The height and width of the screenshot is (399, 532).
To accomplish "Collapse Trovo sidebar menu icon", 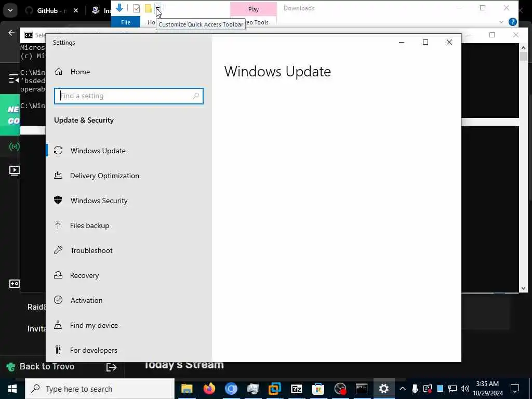I will pyautogui.click(x=14, y=79).
